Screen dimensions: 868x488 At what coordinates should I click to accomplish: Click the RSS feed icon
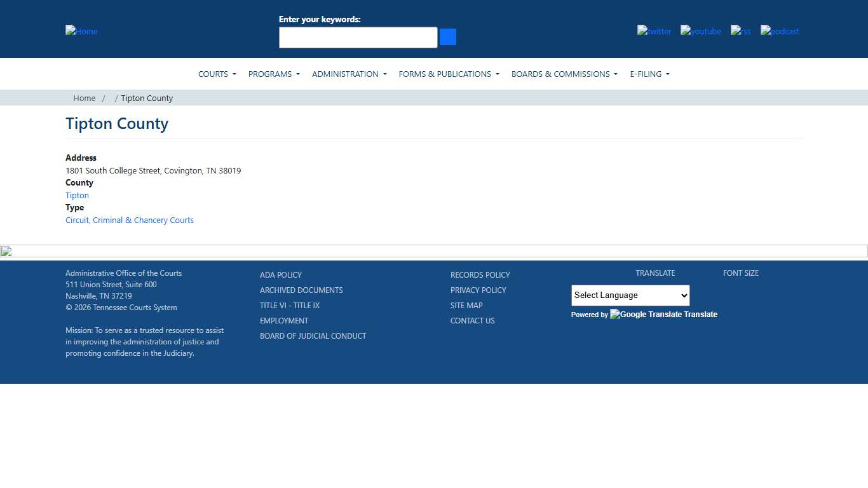pos(740,31)
